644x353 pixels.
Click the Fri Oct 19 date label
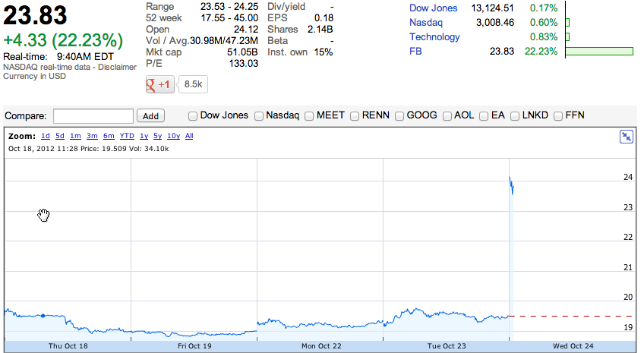[194, 346]
